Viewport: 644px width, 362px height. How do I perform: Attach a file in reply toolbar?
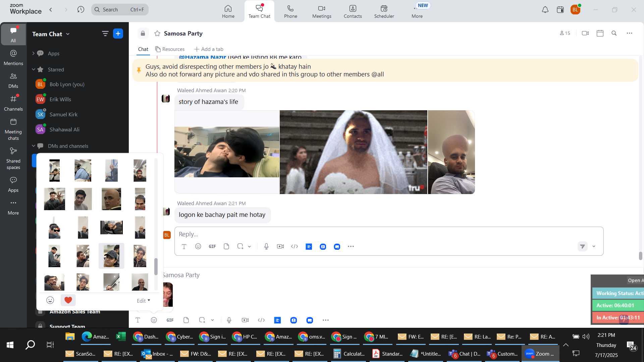point(226,246)
